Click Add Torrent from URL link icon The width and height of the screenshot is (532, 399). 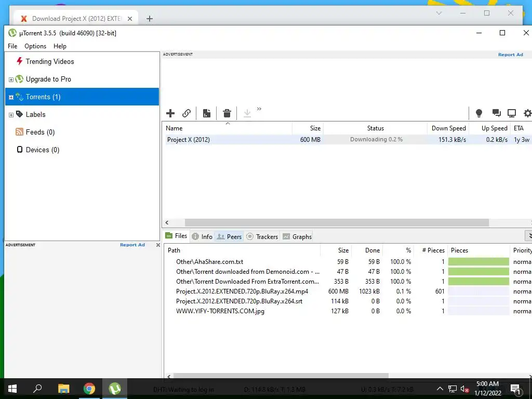coord(187,113)
